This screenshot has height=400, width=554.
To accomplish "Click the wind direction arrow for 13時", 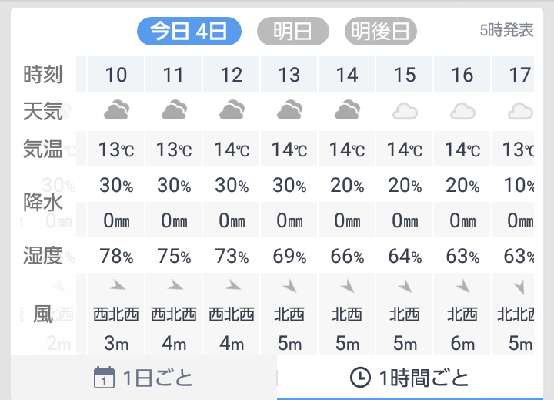I will pyautogui.click(x=290, y=286).
